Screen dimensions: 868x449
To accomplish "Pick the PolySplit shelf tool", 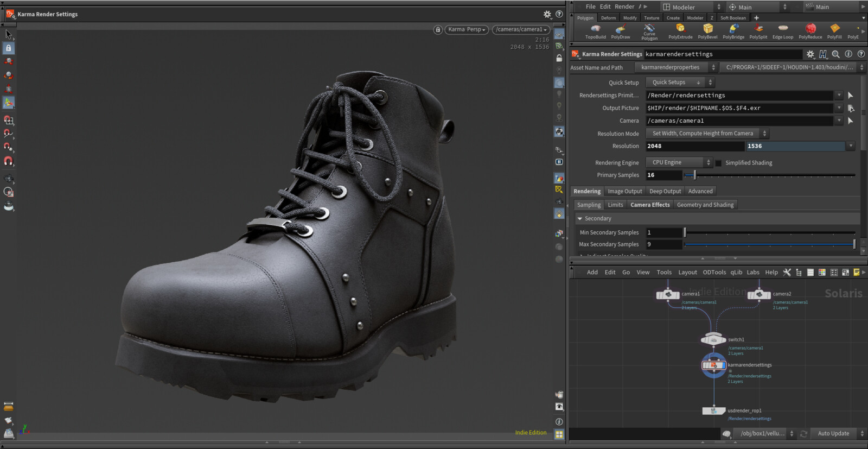I will (758, 31).
